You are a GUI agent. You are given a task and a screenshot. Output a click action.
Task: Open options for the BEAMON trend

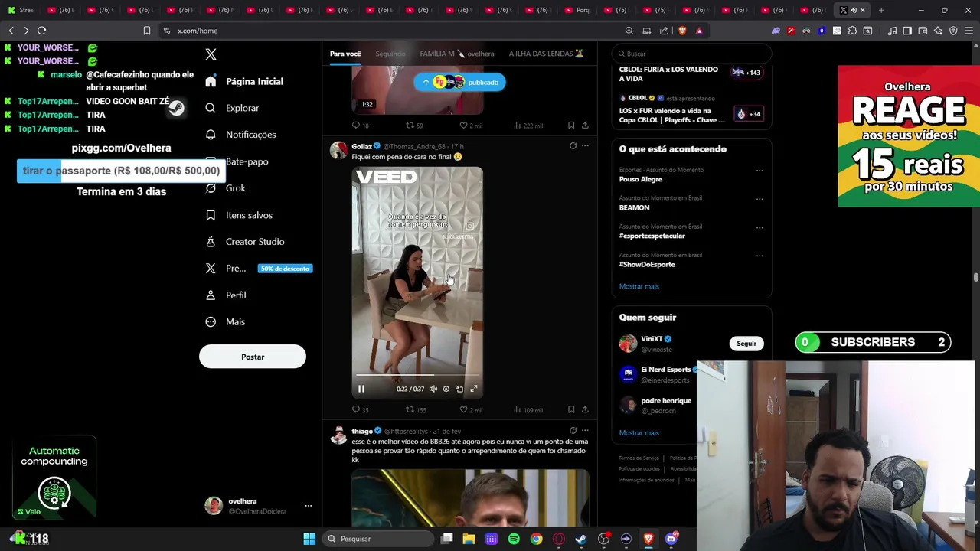pos(759,199)
